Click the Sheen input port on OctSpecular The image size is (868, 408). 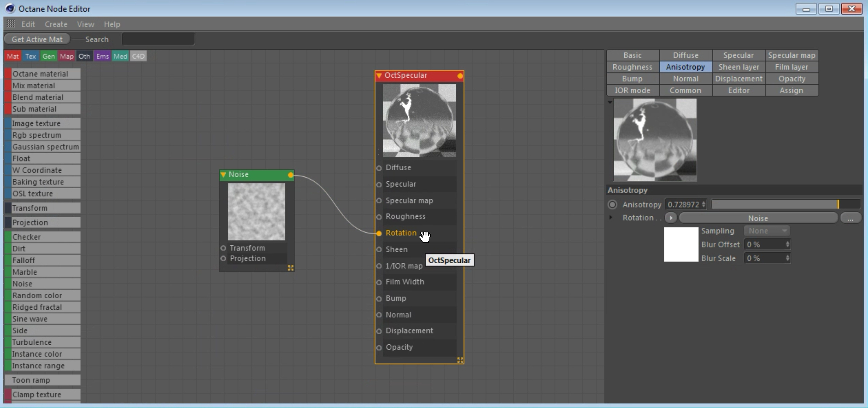point(379,250)
